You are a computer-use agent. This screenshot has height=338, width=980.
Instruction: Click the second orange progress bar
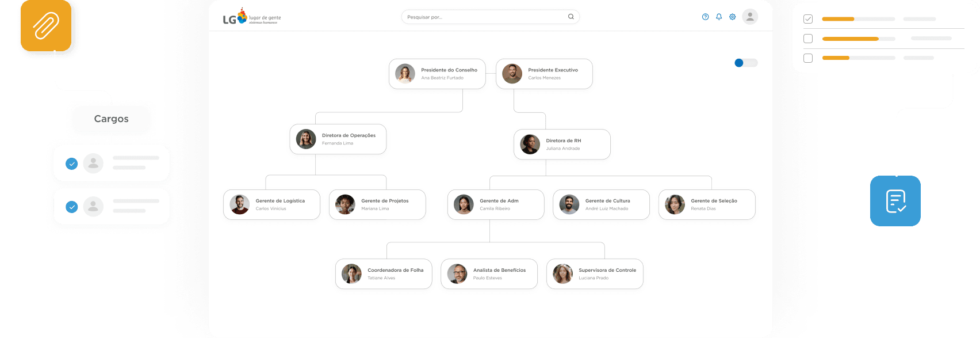[851, 39]
